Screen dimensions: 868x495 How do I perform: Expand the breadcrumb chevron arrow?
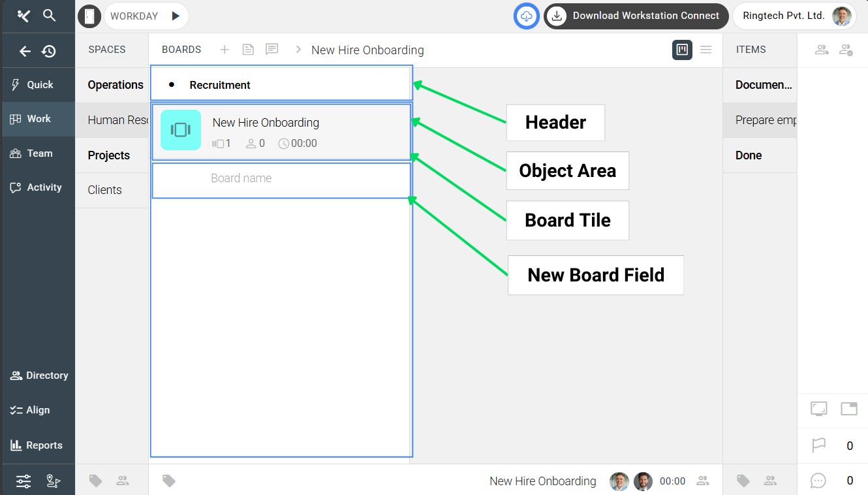pyautogui.click(x=298, y=50)
